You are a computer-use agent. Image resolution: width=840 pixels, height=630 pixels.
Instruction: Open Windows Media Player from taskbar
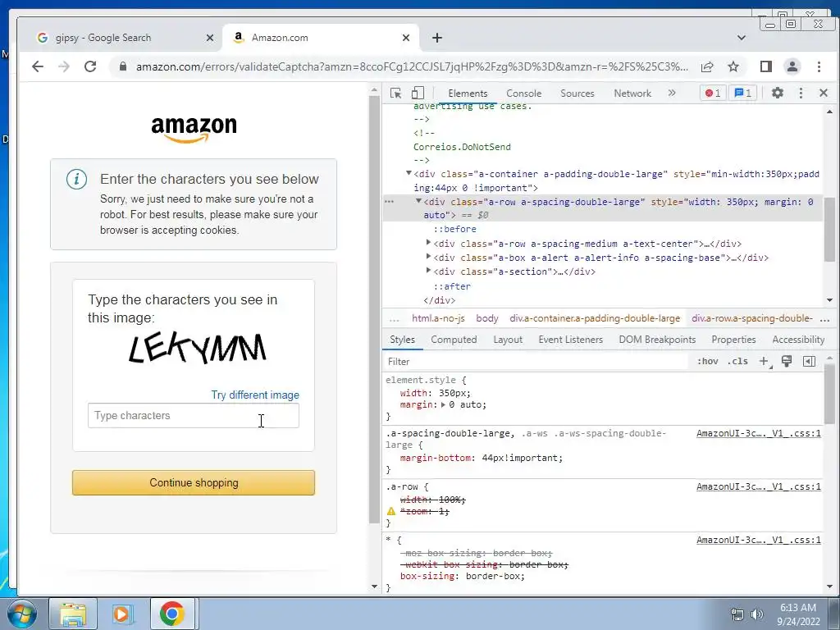point(121,614)
